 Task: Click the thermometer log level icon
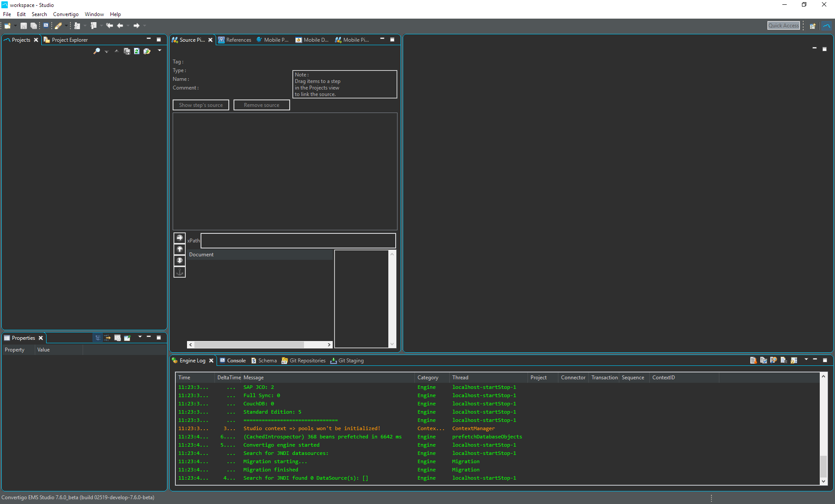(753, 360)
